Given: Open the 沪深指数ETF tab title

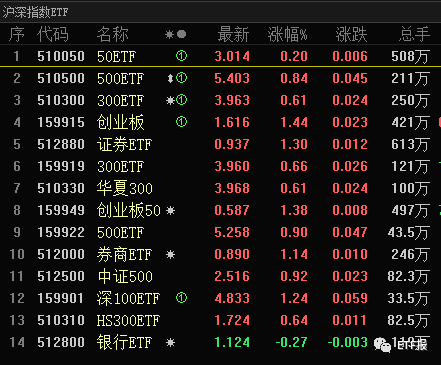Looking at the screenshot, I should click(x=35, y=12).
